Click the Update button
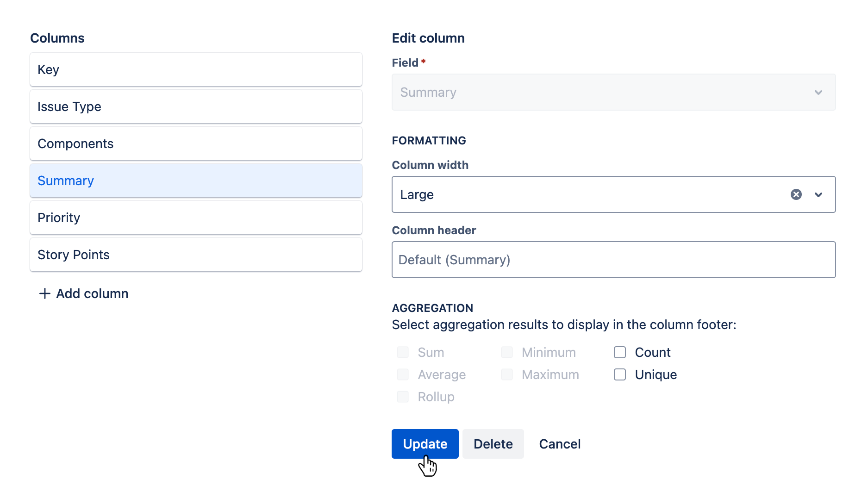868x486 pixels. pos(425,444)
